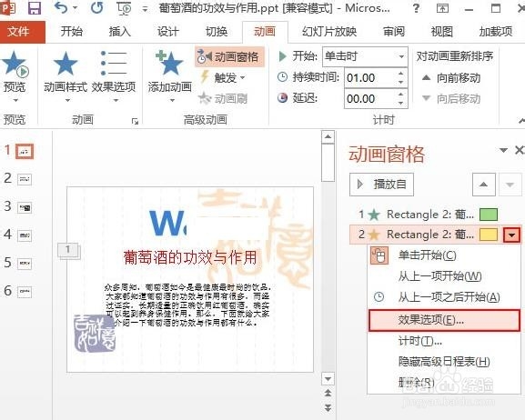Open Customize Quick Access Toolbar arrow
The image size is (525, 420).
(x=145, y=9)
